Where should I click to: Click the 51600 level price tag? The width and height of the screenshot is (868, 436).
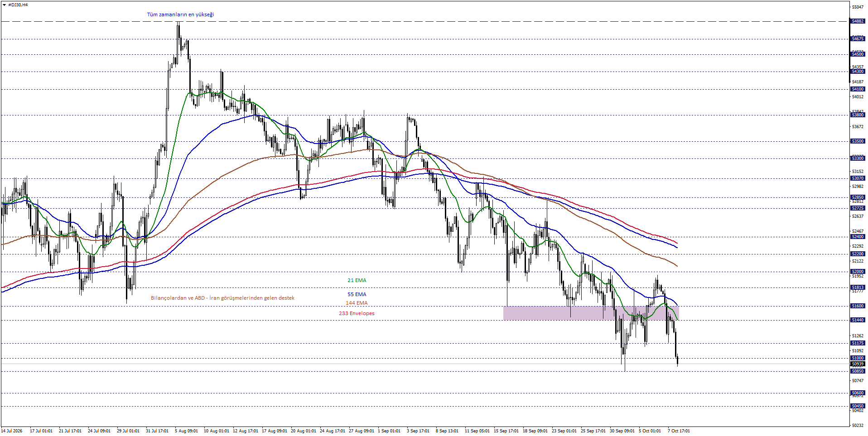[858, 306]
